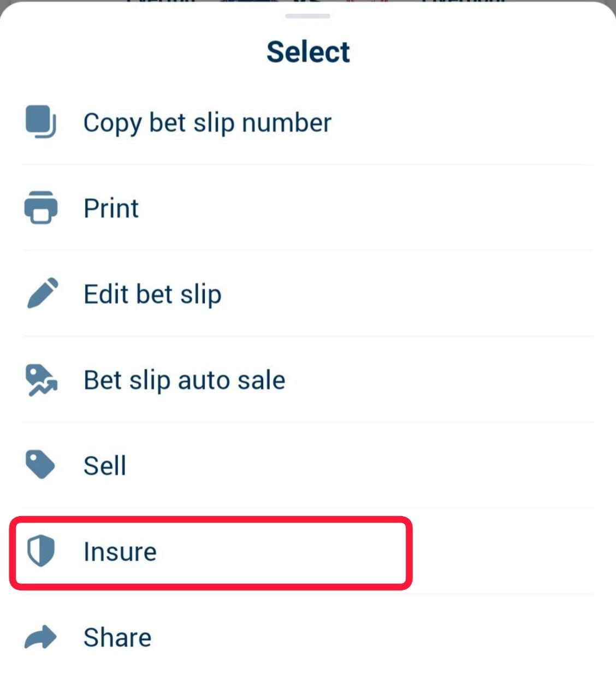Choose the Print option label
This screenshot has width=616, height=699.
pos(111,208)
